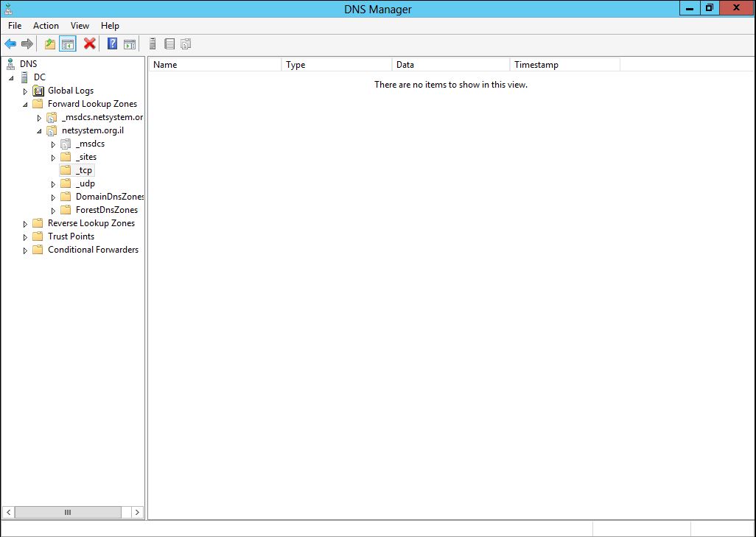Select the DNS root node icon
Screen dimensions: 756x537
coord(10,64)
